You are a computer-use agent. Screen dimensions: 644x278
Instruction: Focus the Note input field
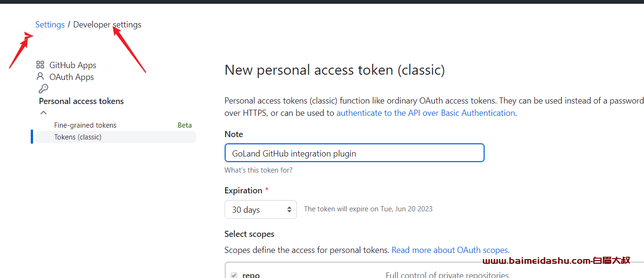coord(355,153)
